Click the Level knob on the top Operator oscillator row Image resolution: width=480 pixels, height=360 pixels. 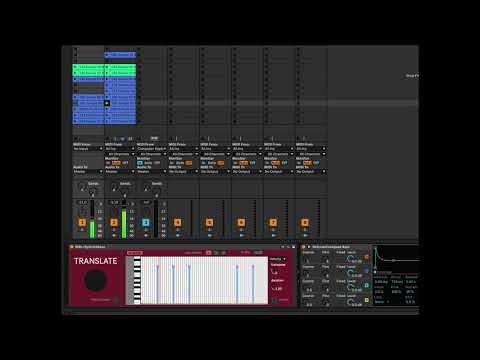coord(350,258)
